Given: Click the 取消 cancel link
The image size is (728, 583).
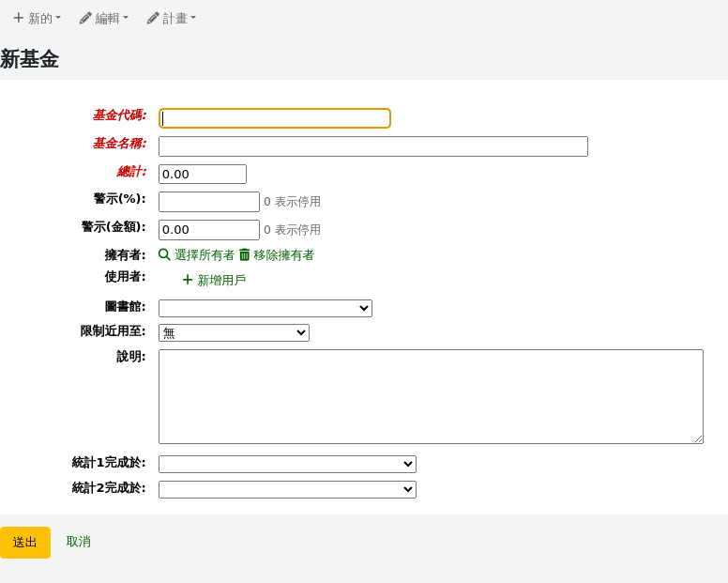Looking at the screenshot, I should (79, 542).
